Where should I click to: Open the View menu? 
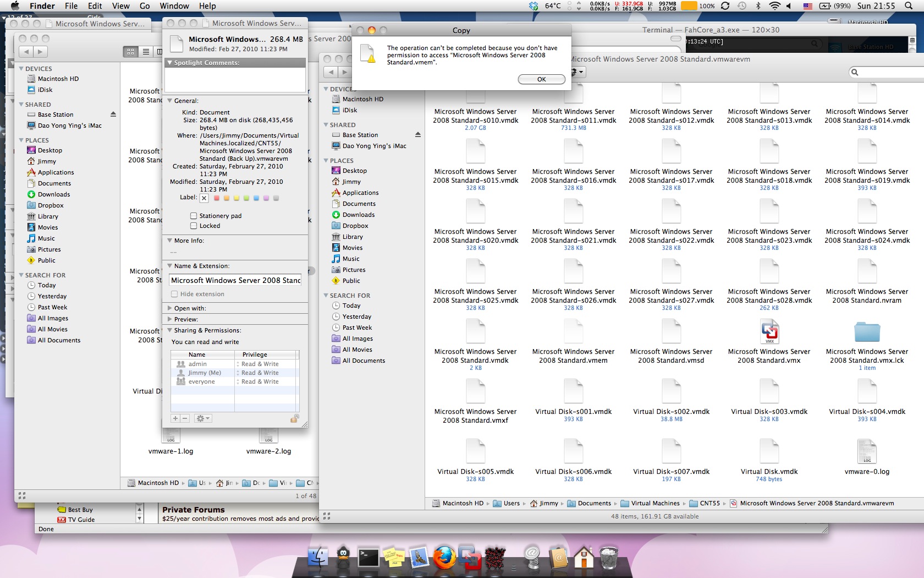click(120, 6)
